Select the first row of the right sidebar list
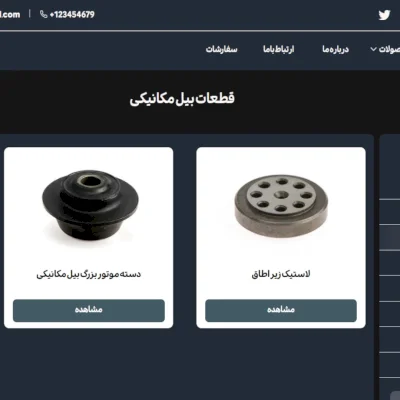Image resolution: width=400 pixels, height=400 pixels. tap(390, 211)
